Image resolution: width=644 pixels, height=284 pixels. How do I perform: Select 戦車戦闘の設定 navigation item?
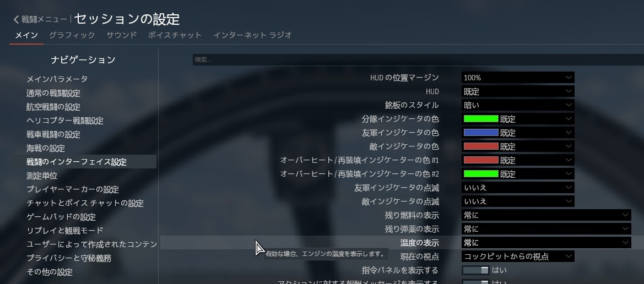coord(53,134)
